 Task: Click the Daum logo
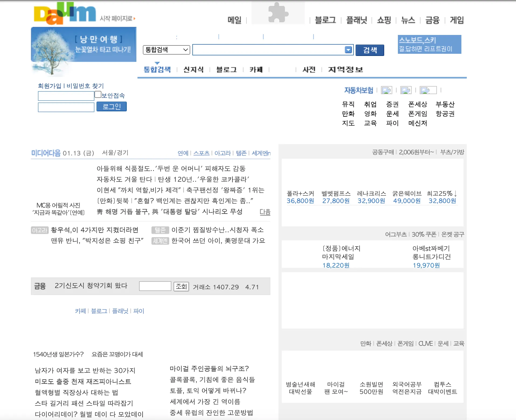click(x=65, y=13)
